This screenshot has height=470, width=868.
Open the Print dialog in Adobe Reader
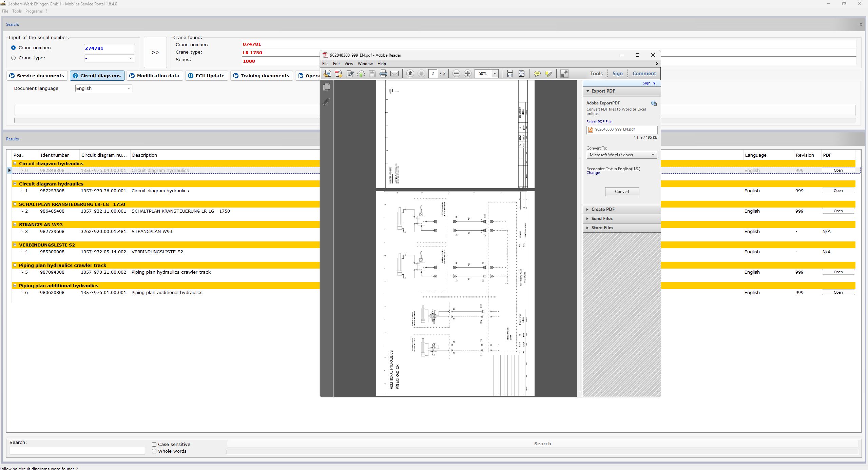click(x=383, y=74)
